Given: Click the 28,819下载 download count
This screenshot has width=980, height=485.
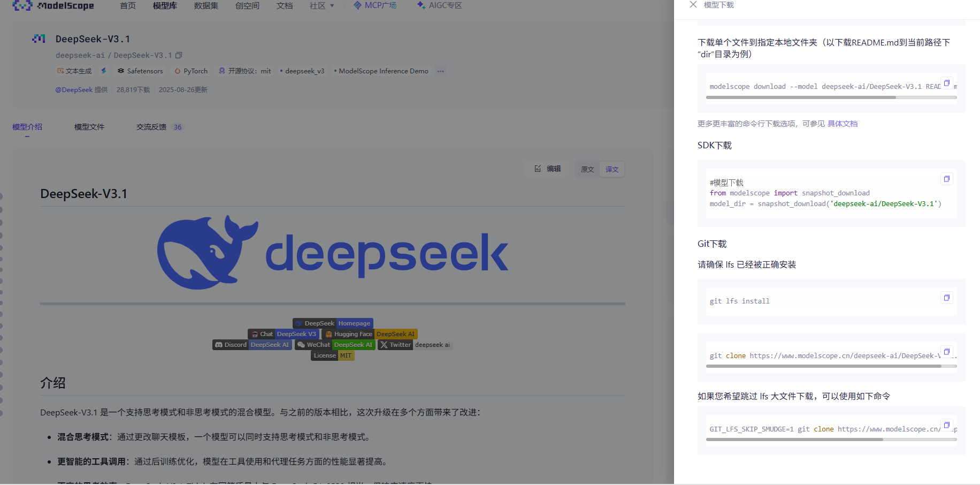Looking at the screenshot, I should 133,90.
